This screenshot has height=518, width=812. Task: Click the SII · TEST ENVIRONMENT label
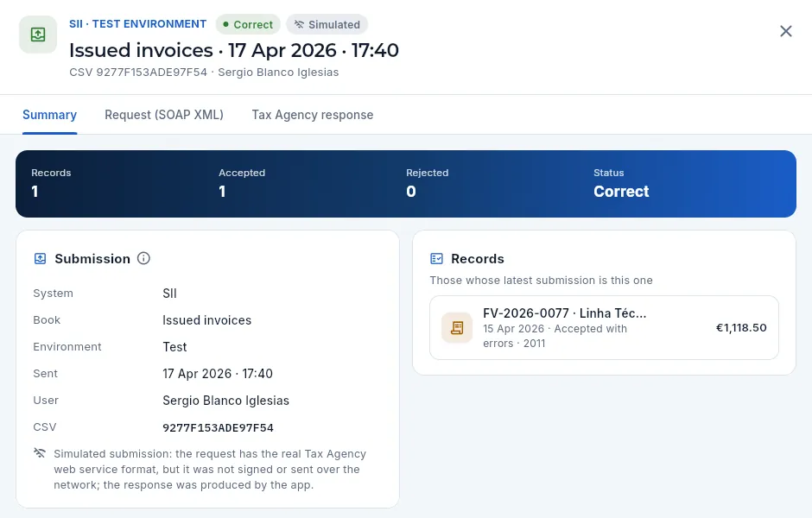[x=137, y=24]
